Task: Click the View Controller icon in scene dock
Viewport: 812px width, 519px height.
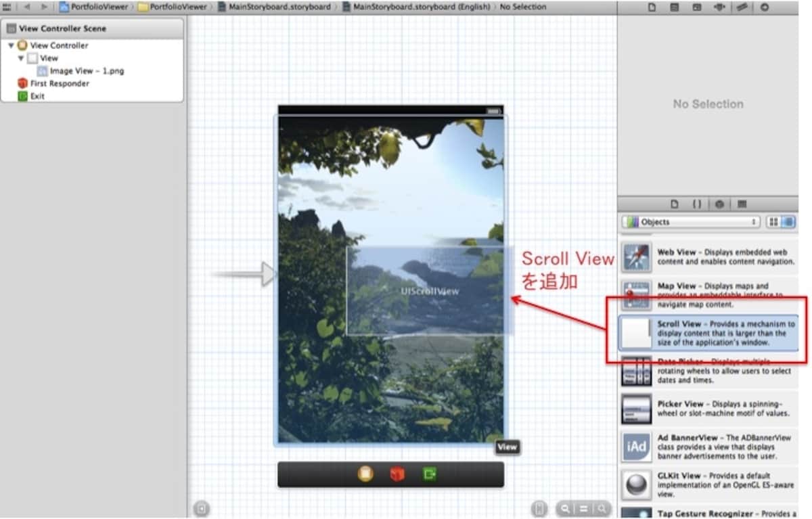Action: tap(365, 474)
